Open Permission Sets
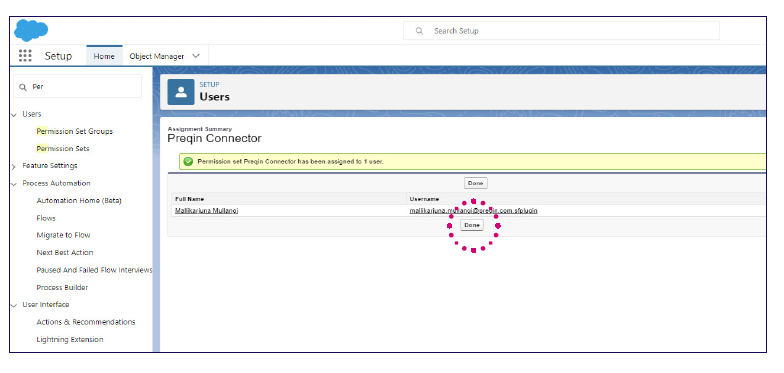 pyautogui.click(x=63, y=148)
